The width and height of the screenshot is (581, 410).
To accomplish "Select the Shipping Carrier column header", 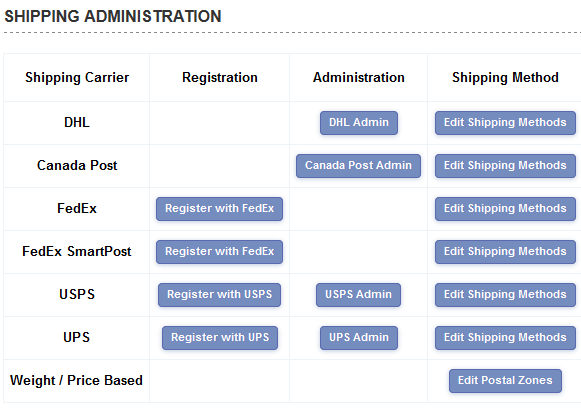I will (77, 77).
